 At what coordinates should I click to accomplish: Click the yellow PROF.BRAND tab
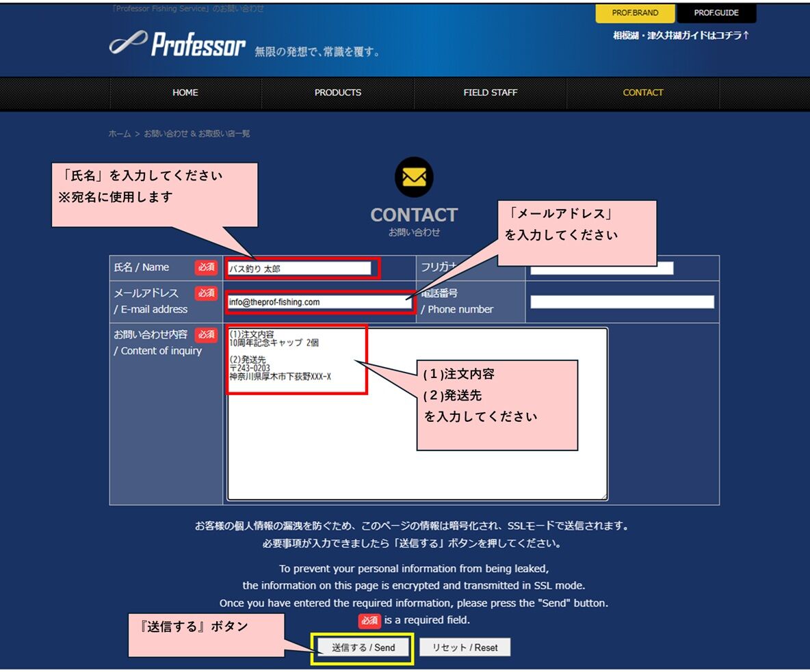click(635, 13)
